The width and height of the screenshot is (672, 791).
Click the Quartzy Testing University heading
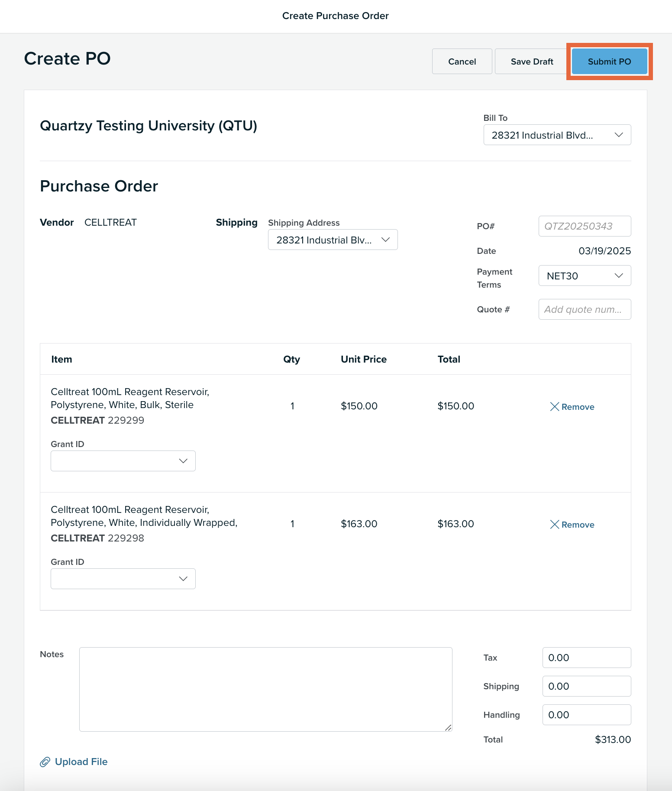149,126
